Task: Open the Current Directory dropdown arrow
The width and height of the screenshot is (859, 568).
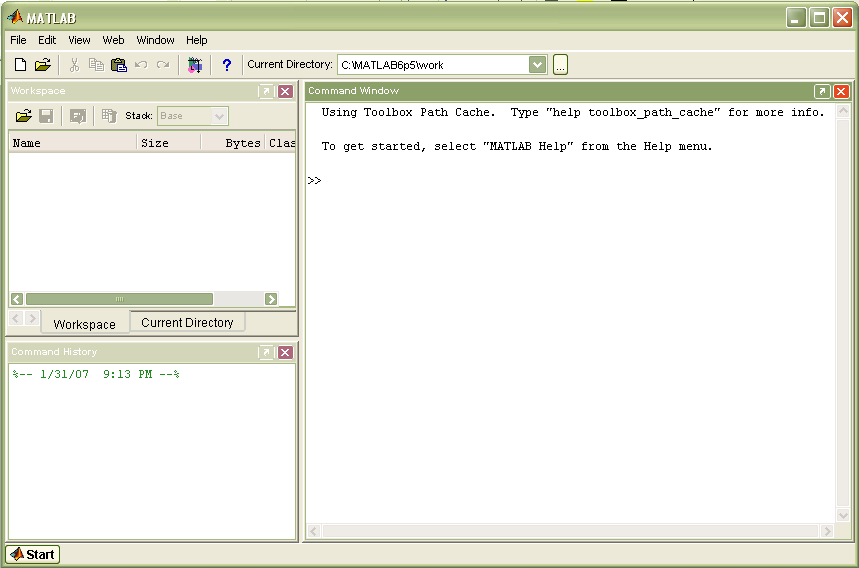Action: (x=537, y=65)
